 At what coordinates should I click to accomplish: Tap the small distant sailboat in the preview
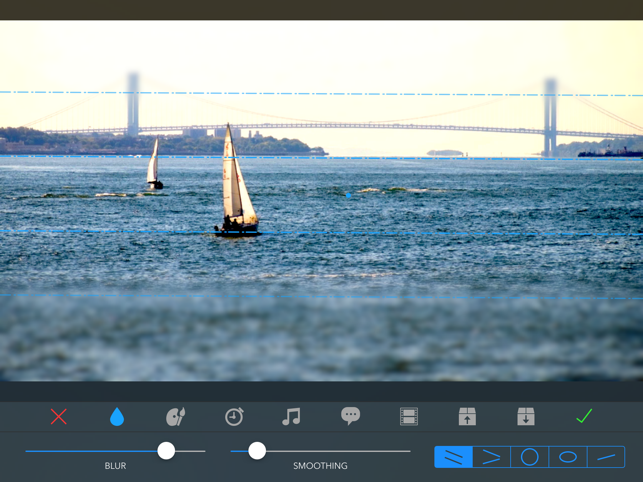point(154,166)
